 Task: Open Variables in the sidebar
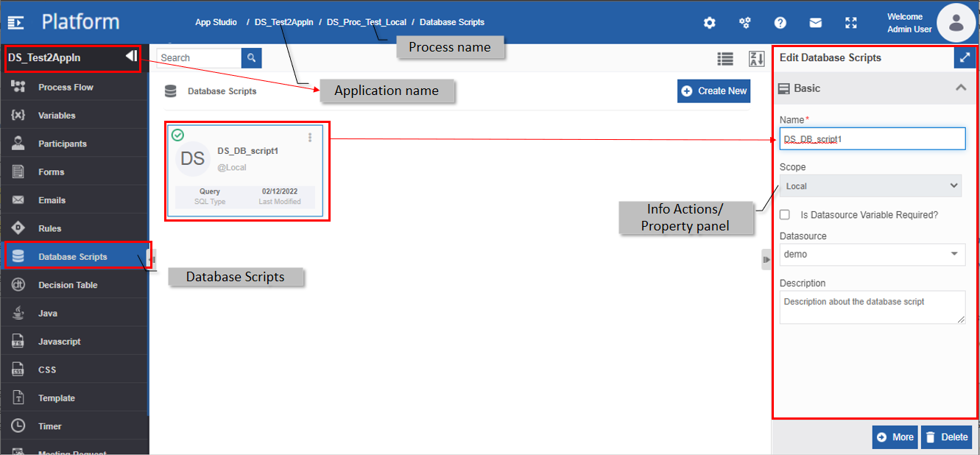click(x=74, y=116)
